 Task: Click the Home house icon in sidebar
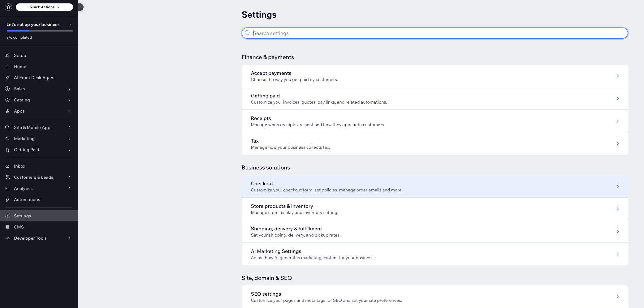(x=7, y=66)
